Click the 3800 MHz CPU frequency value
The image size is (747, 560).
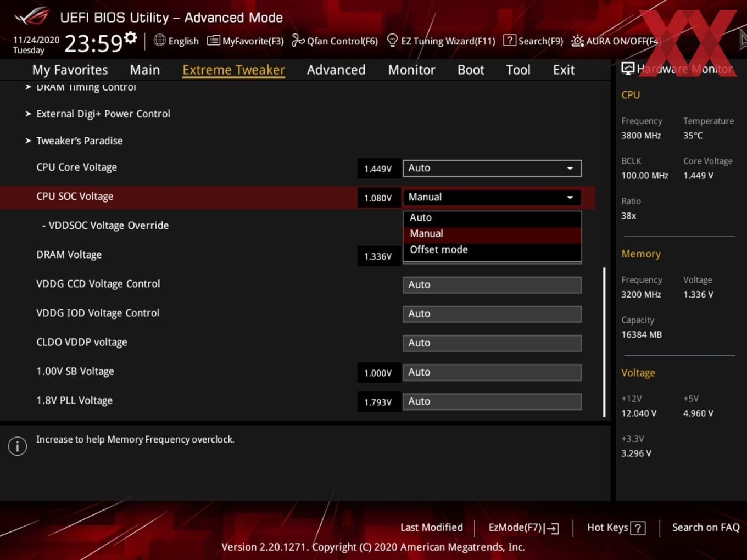coord(641,135)
